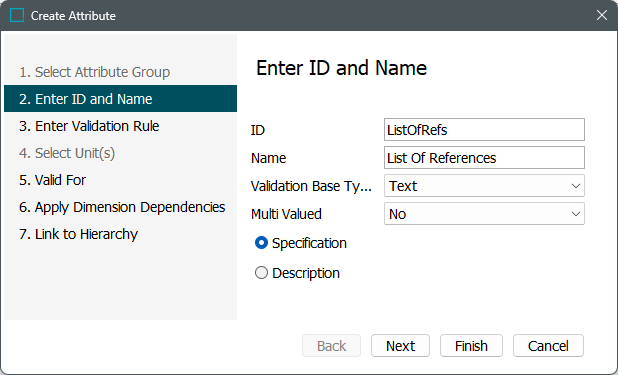
Task: Select step 2 Enter ID and Name
Action: tap(120, 99)
